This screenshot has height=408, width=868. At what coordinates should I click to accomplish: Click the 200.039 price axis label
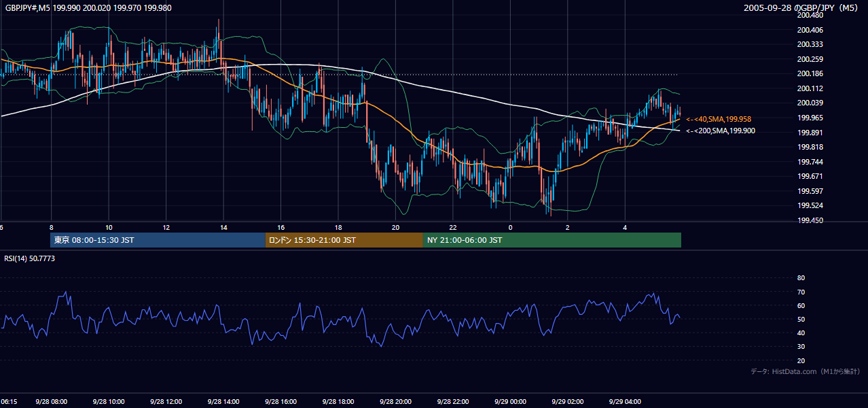point(810,103)
